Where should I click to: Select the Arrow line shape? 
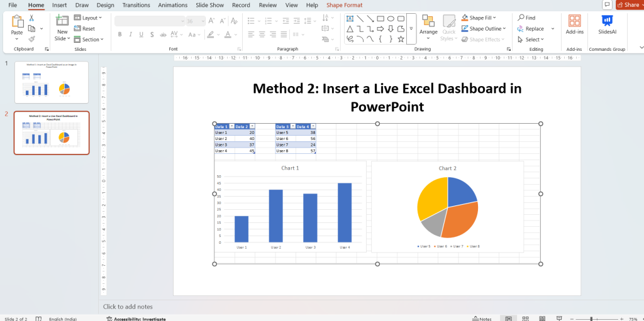coord(370,18)
